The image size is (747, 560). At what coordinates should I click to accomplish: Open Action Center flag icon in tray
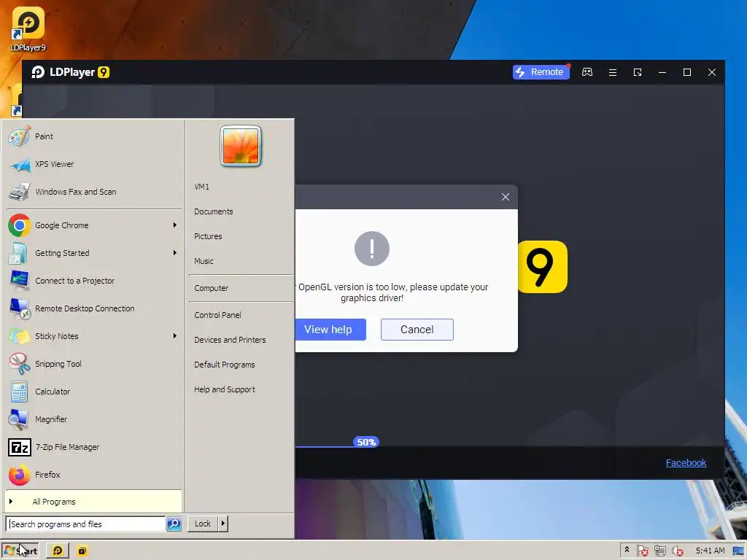[643, 551]
